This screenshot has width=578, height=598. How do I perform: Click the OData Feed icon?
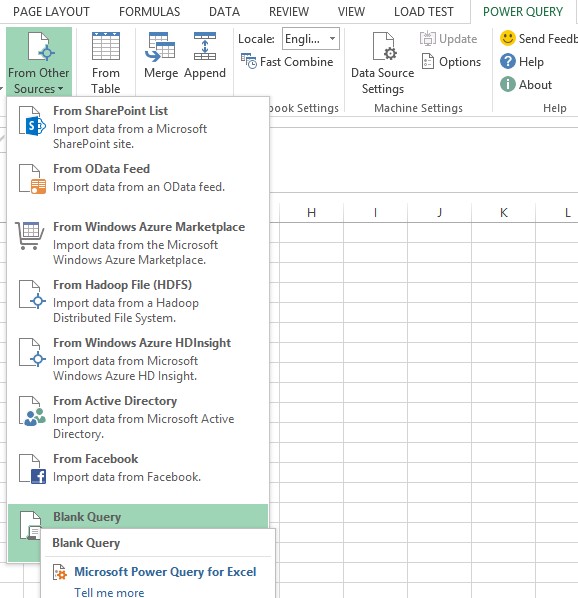(x=32, y=179)
